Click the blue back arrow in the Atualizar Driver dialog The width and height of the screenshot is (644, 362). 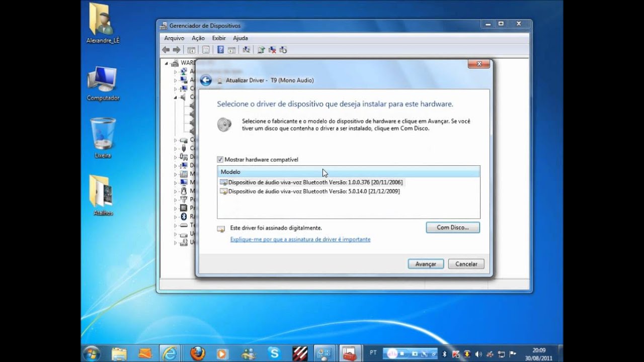pos(205,80)
